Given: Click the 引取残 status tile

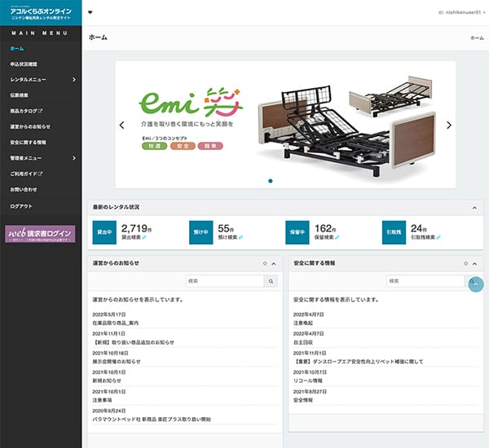Looking at the screenshot, I should pos(394,232).
